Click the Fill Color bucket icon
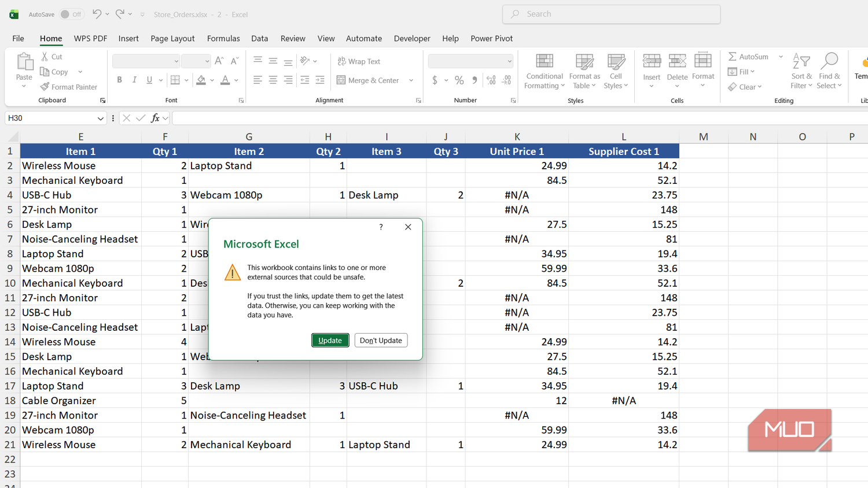868x488 pixels. pyautogui.click(x=201, y=80)
